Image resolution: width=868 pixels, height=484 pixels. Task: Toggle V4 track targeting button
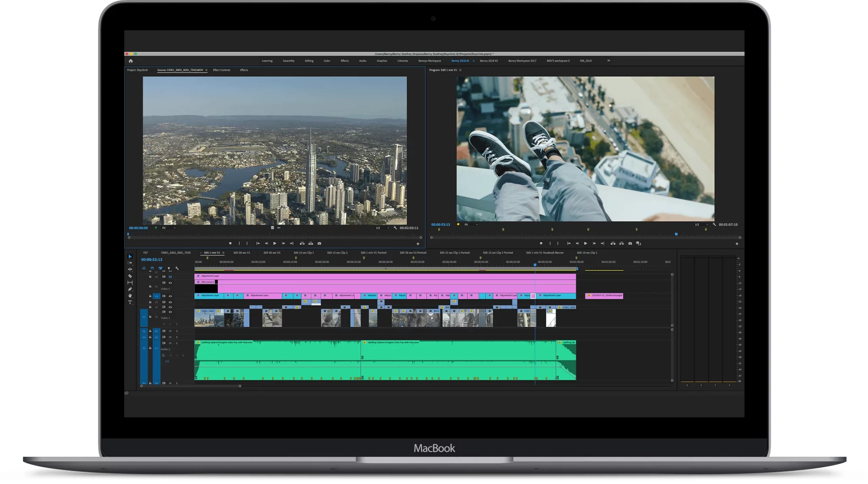coord(156,296)
